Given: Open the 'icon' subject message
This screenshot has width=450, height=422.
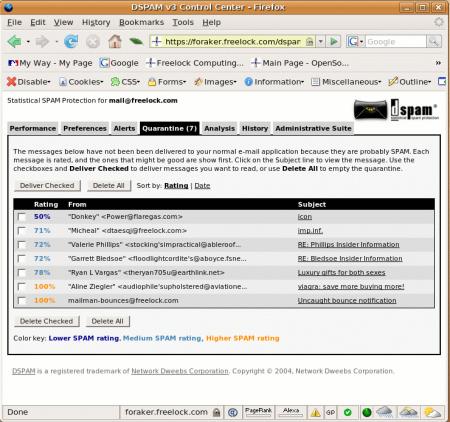Looking at the screenshot, I should pos(305,217).
